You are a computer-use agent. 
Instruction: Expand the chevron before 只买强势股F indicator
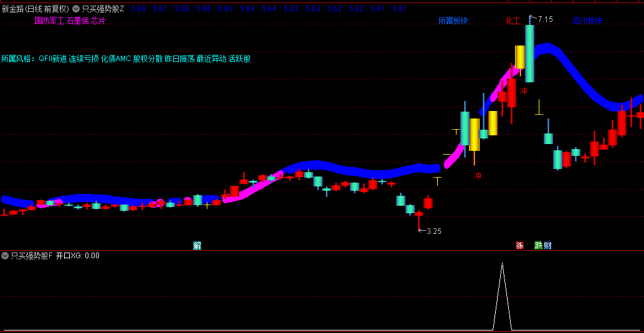pos(5,256)
